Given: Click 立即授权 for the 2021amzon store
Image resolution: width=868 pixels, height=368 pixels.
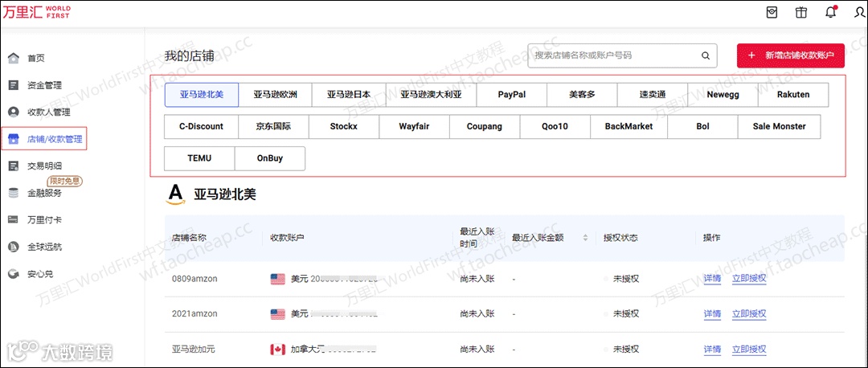Looking at the screenshot, I should pyautogui.click(x=749, y=314).
